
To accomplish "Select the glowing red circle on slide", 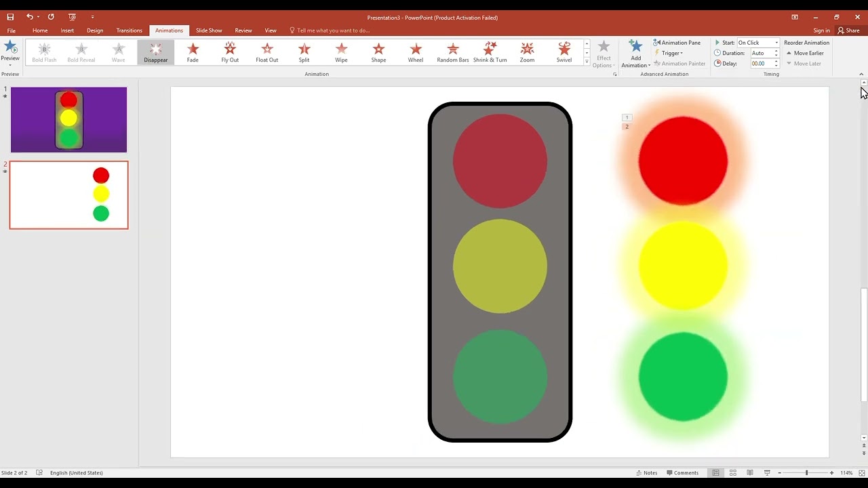I will coord(683,161).
